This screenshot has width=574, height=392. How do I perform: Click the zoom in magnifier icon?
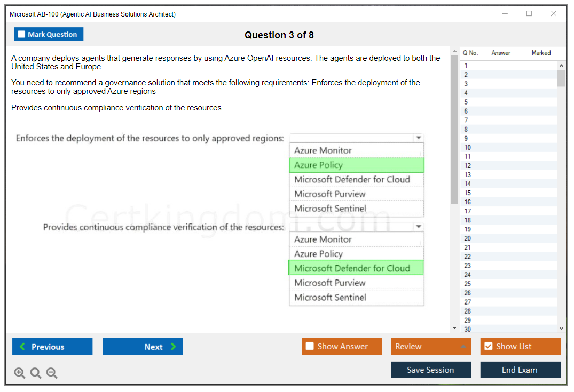click(20, 373)
